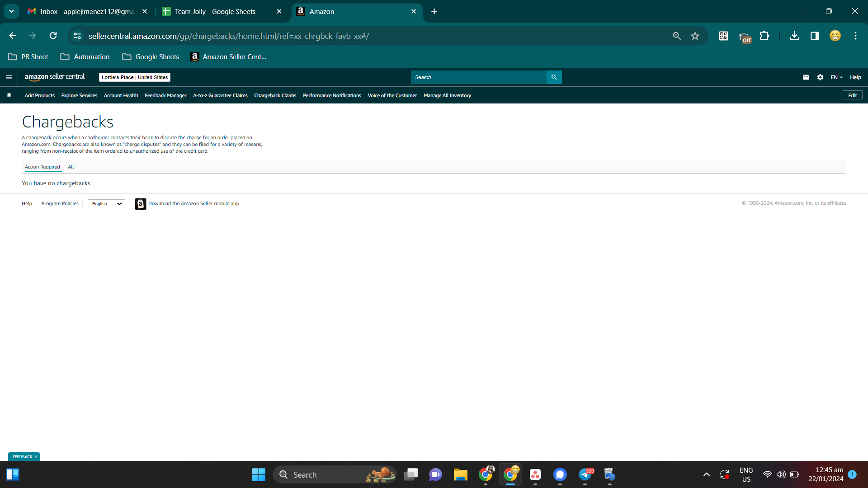
Task: Open the zoom magnifier in the address bar
Action: [677, 36]
